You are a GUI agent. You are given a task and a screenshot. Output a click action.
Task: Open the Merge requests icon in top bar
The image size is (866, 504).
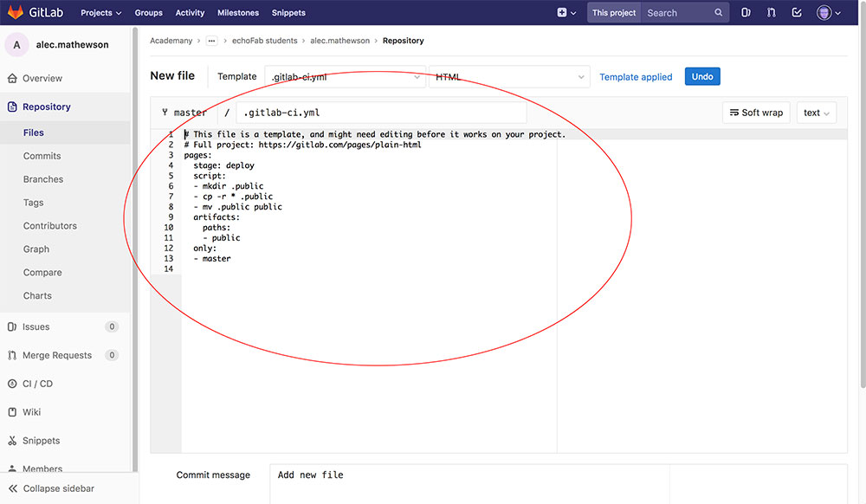(x=771, y=12)
